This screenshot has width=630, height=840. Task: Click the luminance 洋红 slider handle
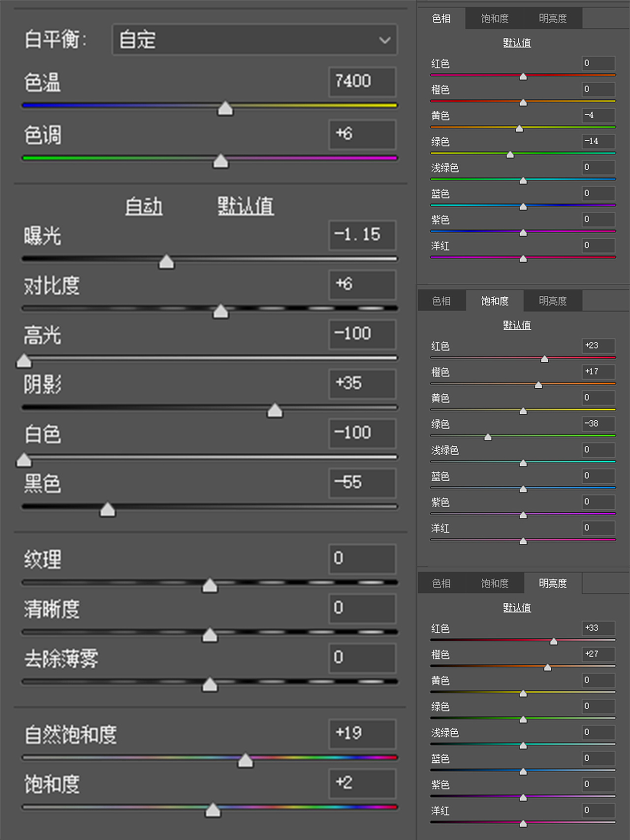pyautogui.click(x=523, y=823)
